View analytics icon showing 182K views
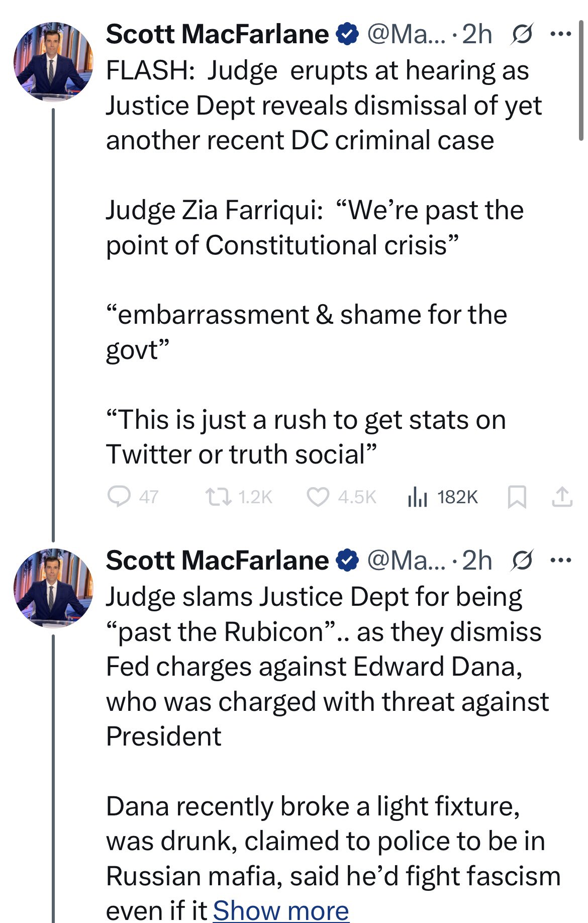 417,497
